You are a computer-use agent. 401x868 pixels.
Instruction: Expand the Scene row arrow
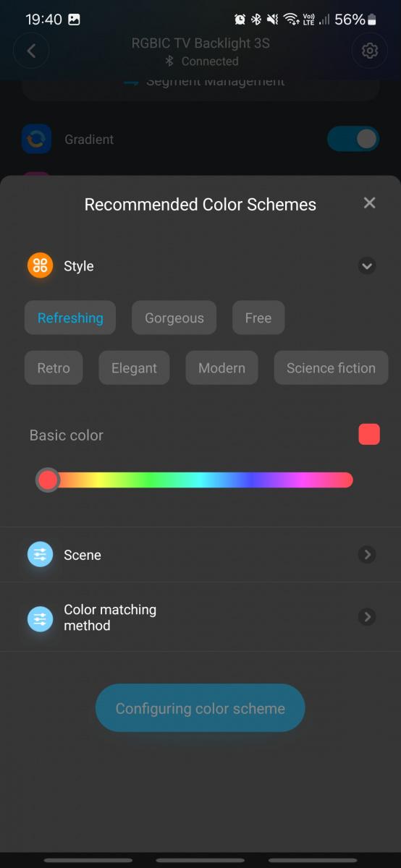pyautogui.click(x=367, y=555)
